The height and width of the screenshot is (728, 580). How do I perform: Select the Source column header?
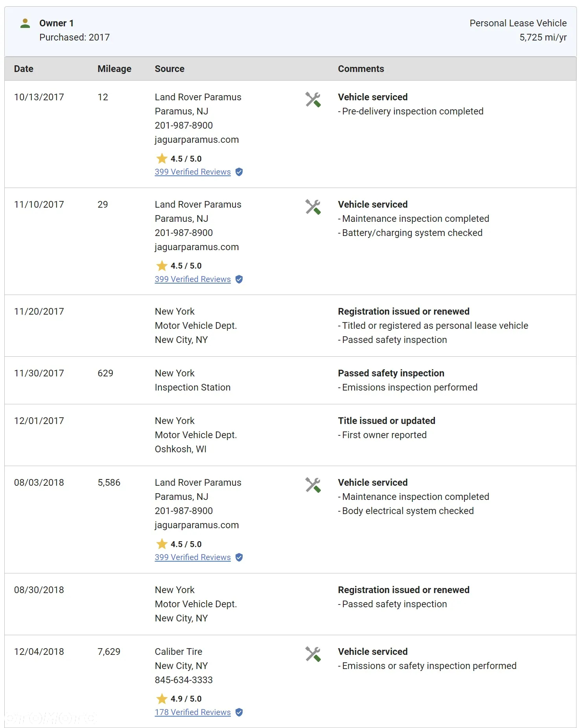click(x=169, y=69)
